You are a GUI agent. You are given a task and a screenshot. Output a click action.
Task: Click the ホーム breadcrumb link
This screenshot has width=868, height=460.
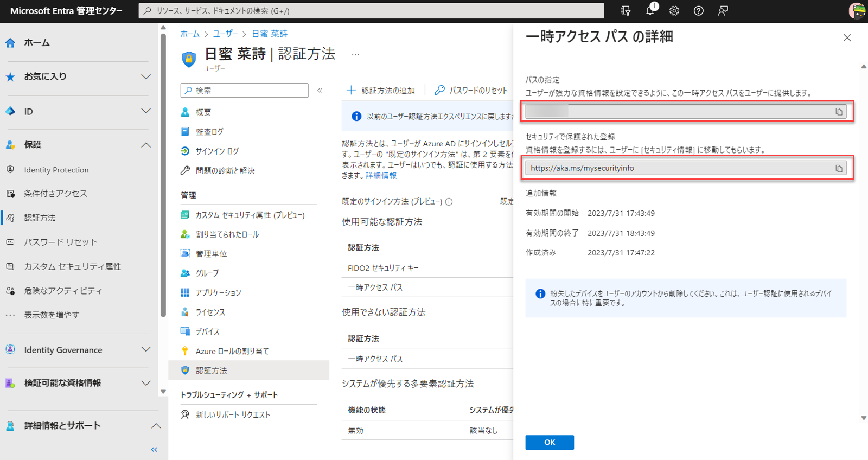pos(190,34)
